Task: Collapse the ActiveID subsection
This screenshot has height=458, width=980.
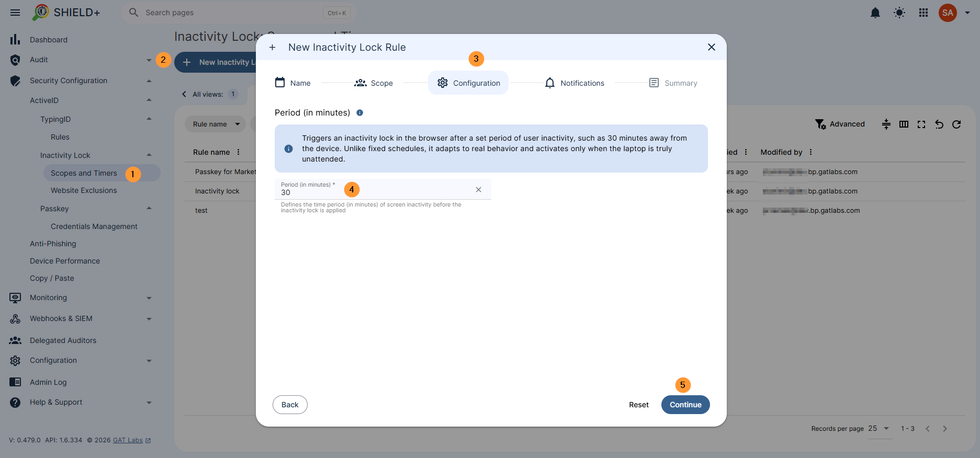Action: [149, 100]
